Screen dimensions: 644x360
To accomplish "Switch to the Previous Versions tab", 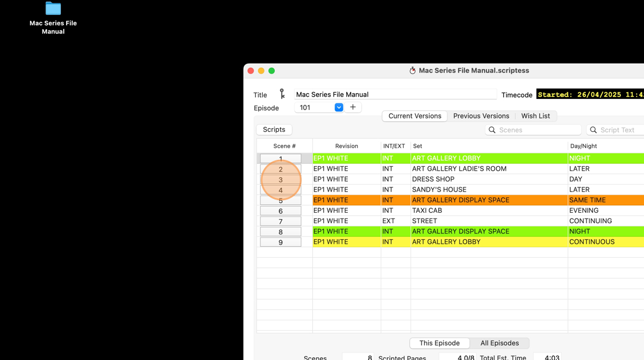I will point(481,116).
